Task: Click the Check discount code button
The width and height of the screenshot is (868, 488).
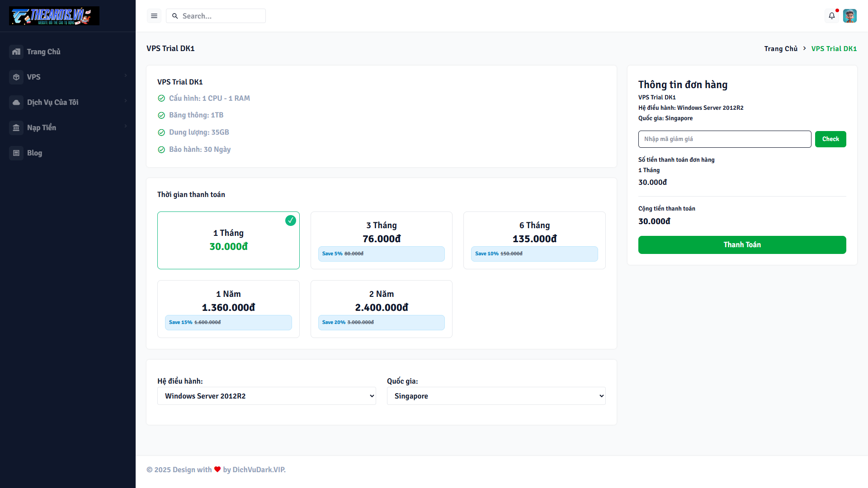Action: click(x=830, y=139)
